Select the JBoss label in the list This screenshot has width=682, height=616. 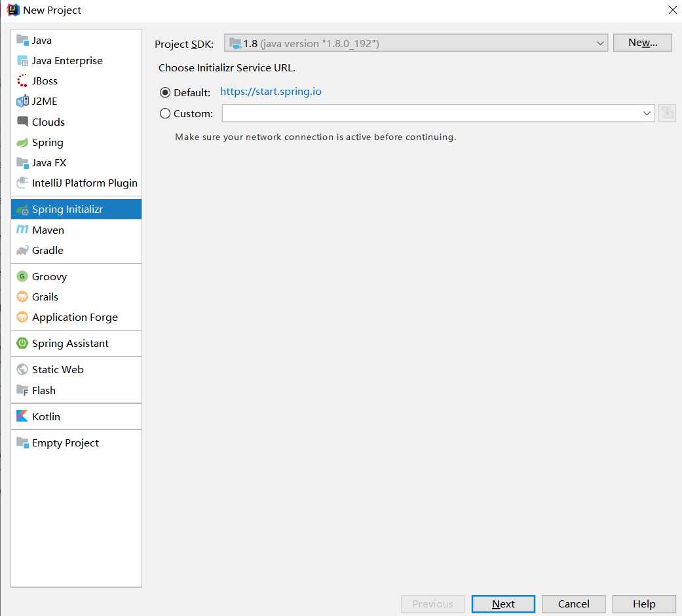45,81
